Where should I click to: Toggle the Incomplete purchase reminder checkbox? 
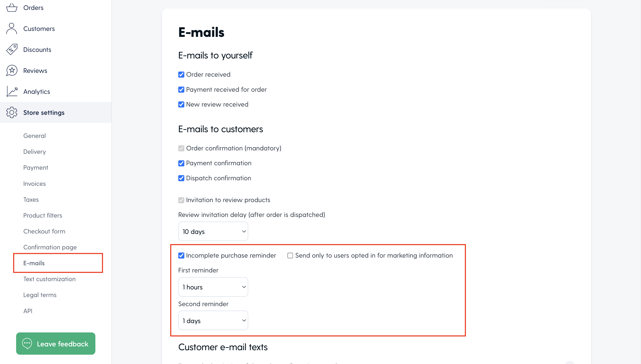[x=181, y=256]
